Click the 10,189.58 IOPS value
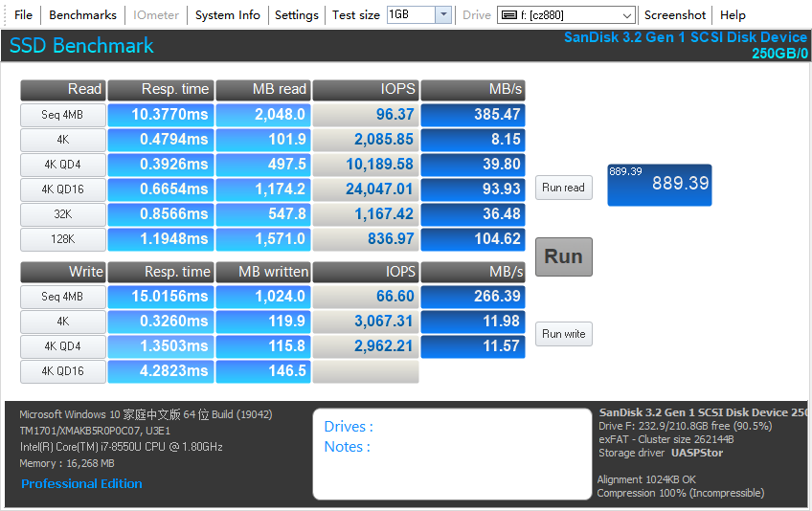The height and width of the screenshot is (511, 812). tap(366, 165)
